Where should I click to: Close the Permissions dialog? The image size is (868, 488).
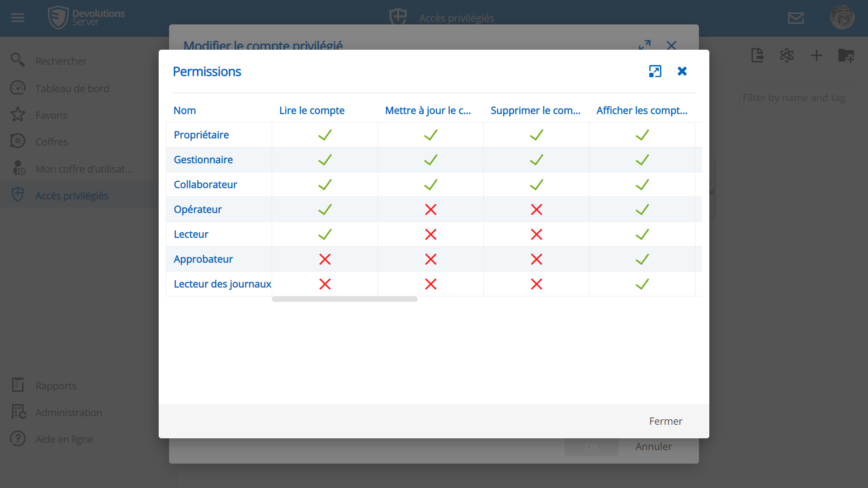coord(682,71)
